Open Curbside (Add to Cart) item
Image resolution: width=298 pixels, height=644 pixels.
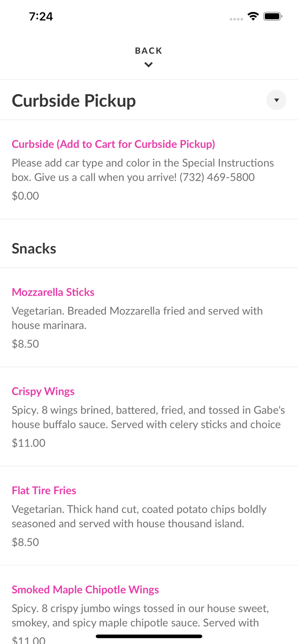[x=113, y=144]
